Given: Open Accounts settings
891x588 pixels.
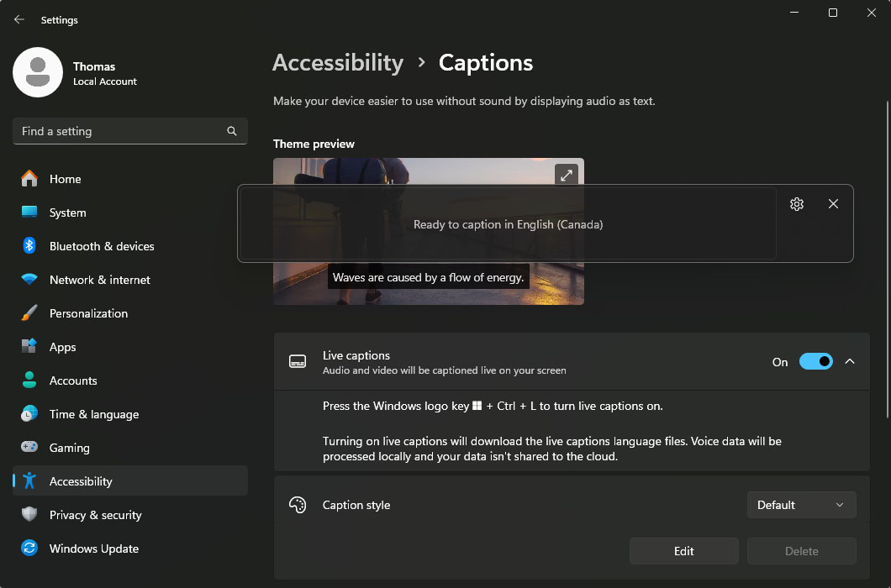Looking at the screenshot, I should point(130,380).
